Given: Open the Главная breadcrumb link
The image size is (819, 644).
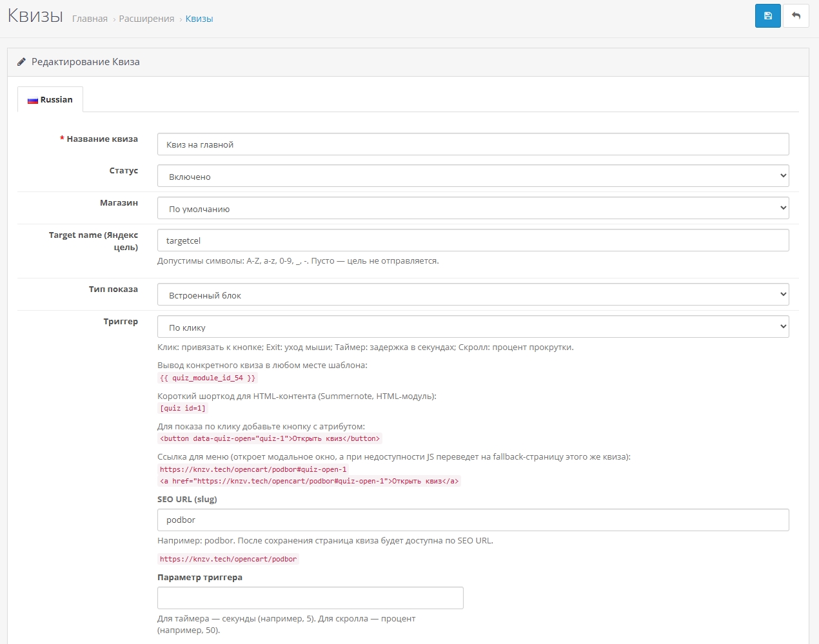Looking at the screenshot, I should coord(90,19).
